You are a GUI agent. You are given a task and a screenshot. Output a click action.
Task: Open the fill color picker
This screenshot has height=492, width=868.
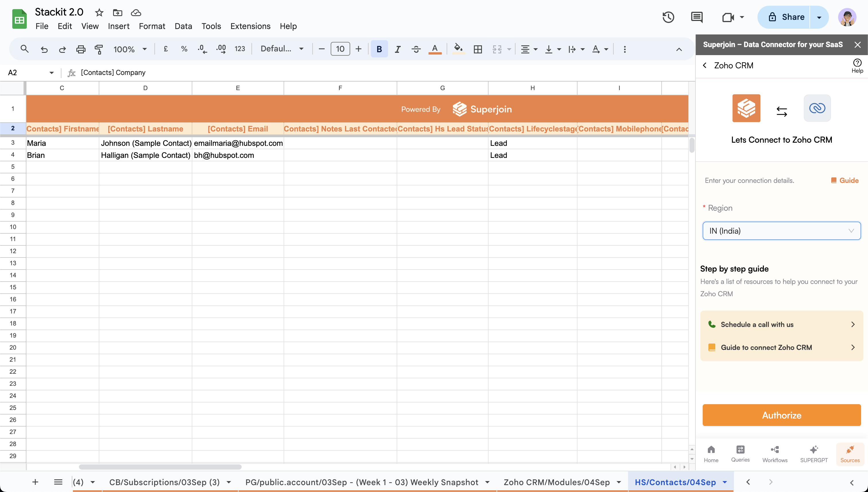458,49
